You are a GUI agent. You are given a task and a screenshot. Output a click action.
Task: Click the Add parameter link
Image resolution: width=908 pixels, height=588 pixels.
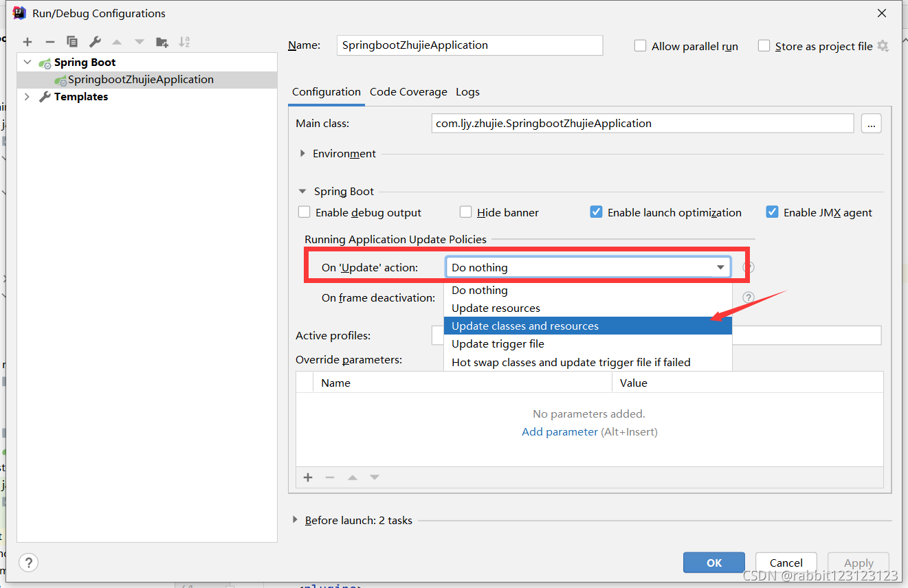(560, 431)
